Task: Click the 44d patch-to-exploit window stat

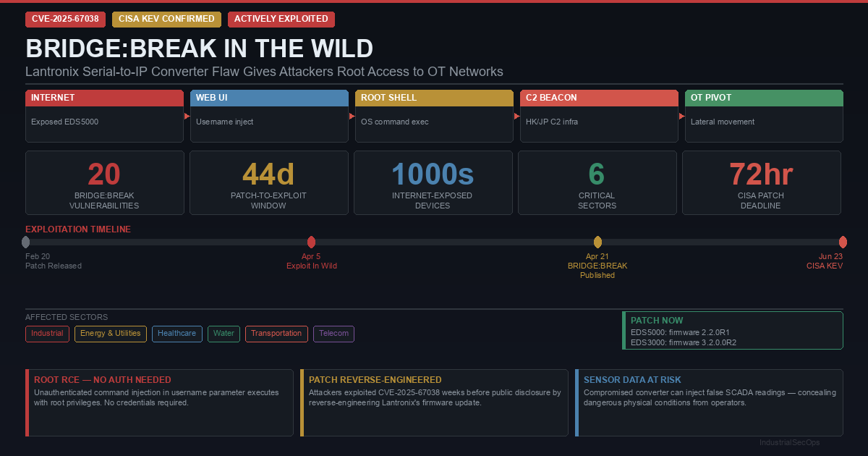Action: tap(268, 183)
